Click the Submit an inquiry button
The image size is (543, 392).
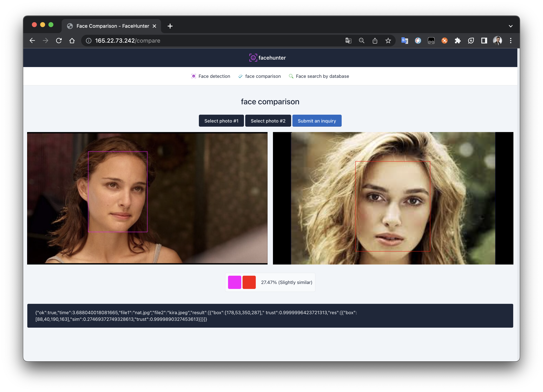pos(317,121)
